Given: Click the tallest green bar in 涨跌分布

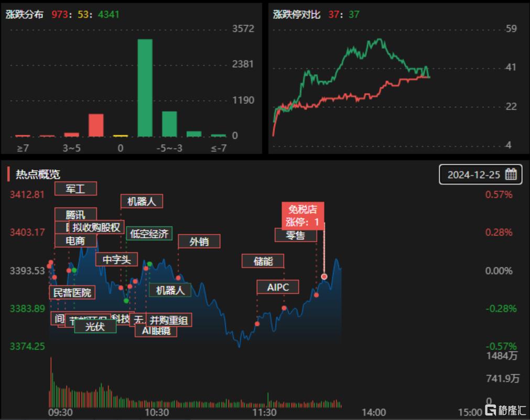Looking at the screenshot, I should 145,88.
